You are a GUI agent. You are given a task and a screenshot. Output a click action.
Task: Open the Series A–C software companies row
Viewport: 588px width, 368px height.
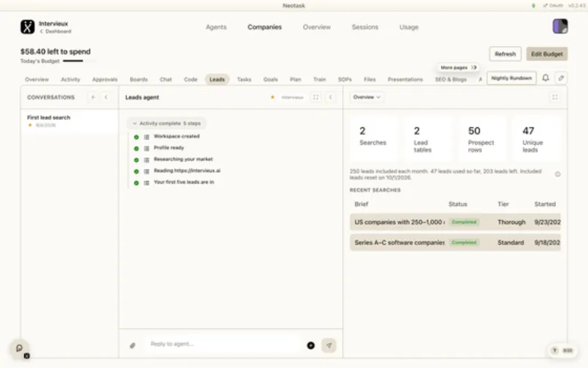pos(455,243)
